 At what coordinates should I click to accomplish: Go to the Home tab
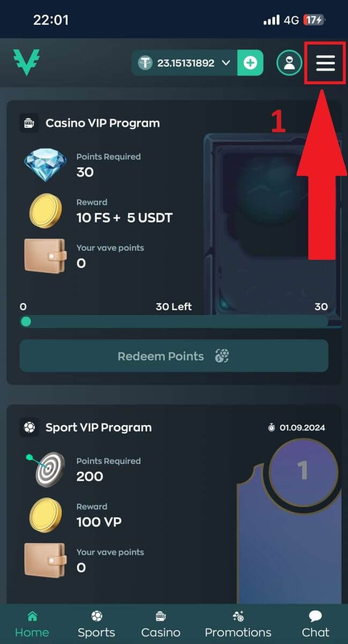pos(32,625)
